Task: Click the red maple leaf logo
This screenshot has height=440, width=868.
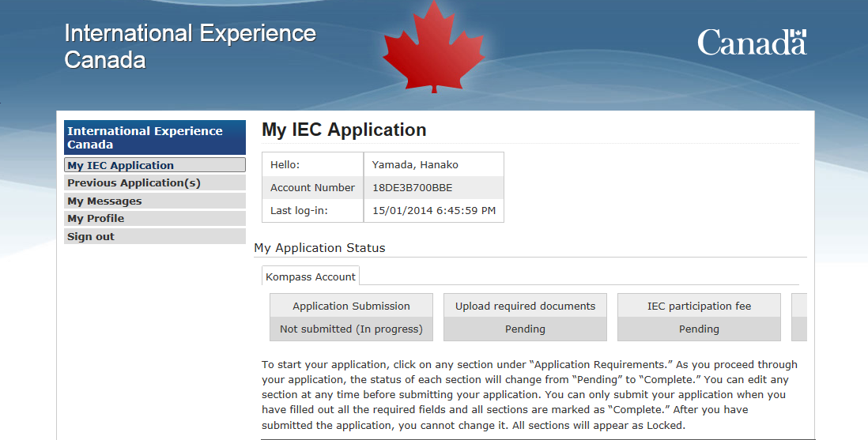Action: tap(434, 47)
